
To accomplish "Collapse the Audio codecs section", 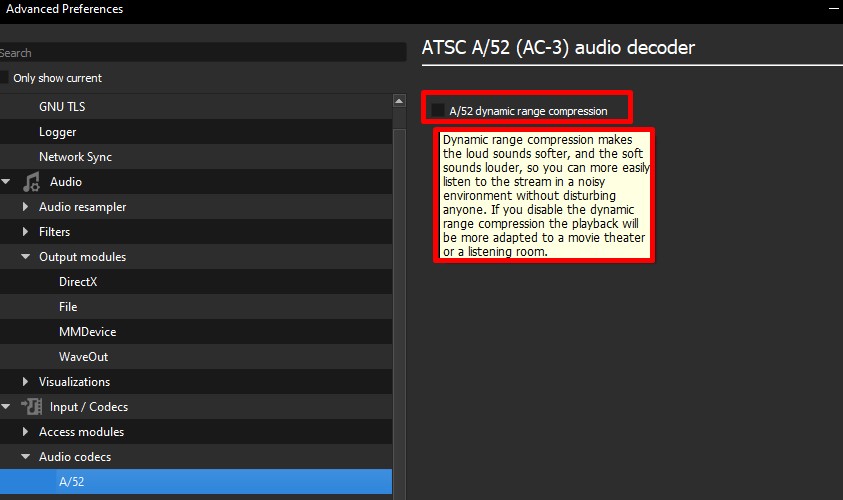I will click(25, 456).
